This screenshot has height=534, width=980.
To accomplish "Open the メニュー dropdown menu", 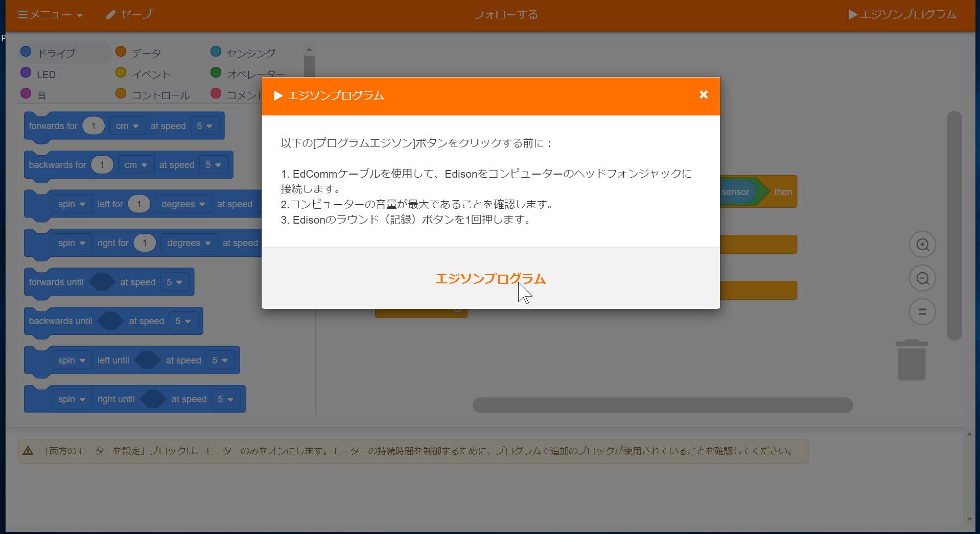I will point(50,15).
